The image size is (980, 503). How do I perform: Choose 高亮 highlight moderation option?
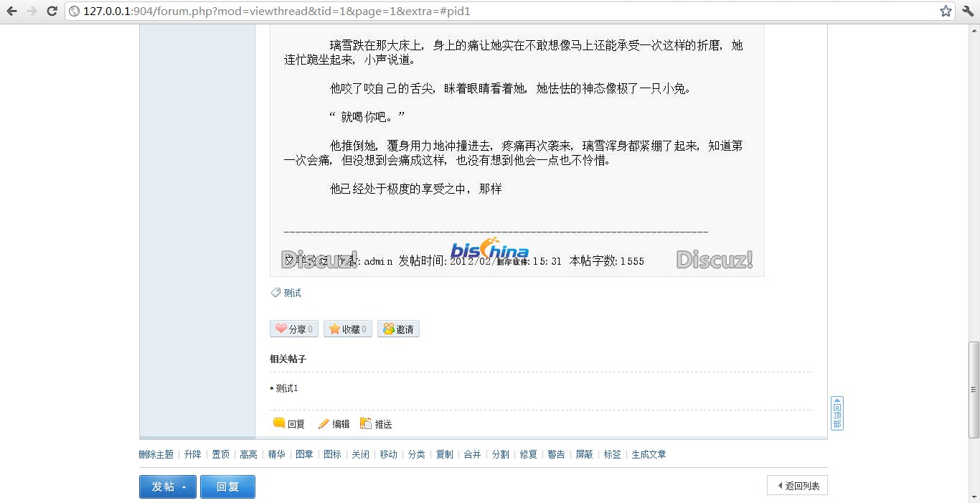pyautogui.click(x=248, y=454)
